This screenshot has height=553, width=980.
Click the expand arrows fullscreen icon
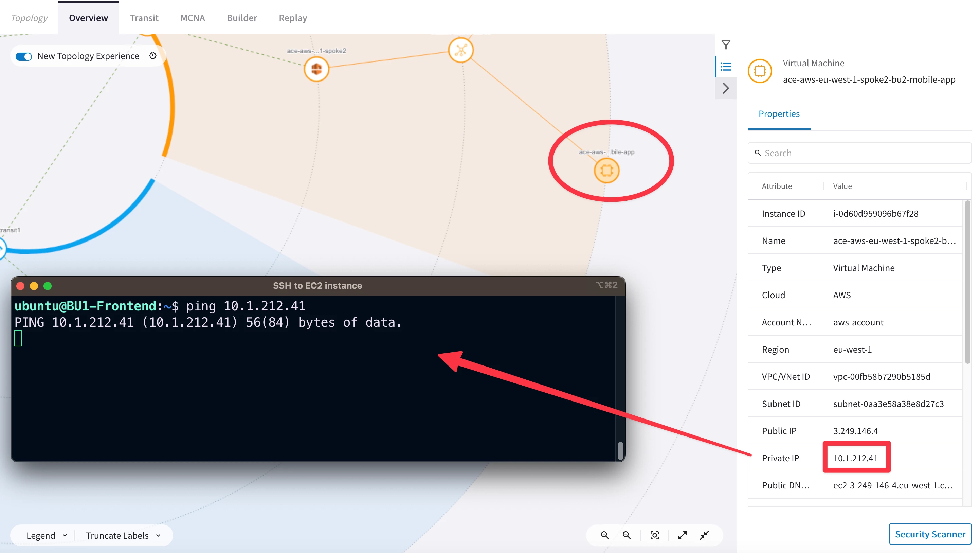pos(683,535)
